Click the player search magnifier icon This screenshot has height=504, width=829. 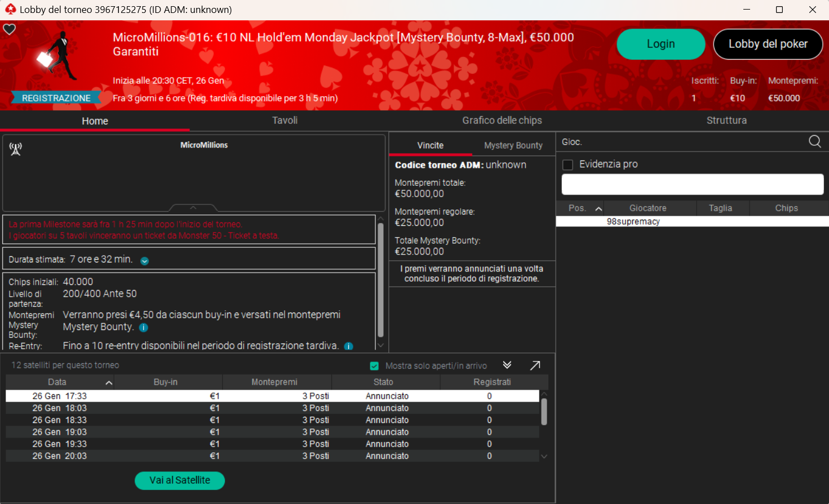tap(814, 141)
